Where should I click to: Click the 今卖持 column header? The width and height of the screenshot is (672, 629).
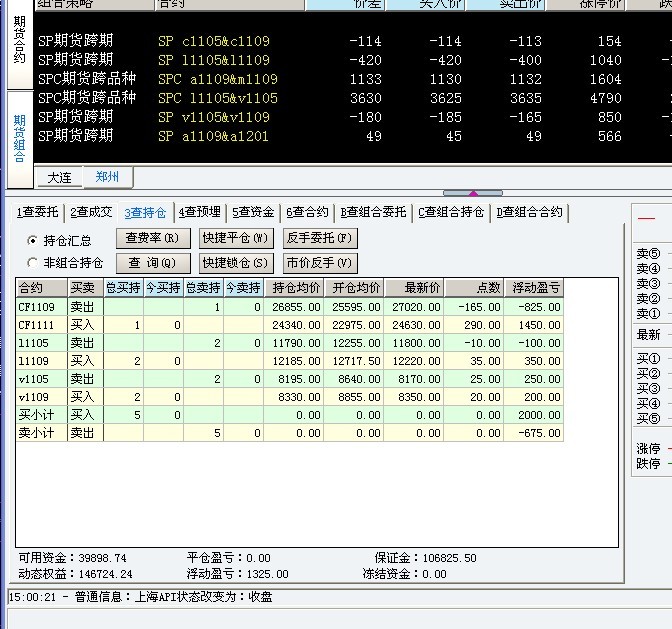pyautogui.click(x=243, y=288)
